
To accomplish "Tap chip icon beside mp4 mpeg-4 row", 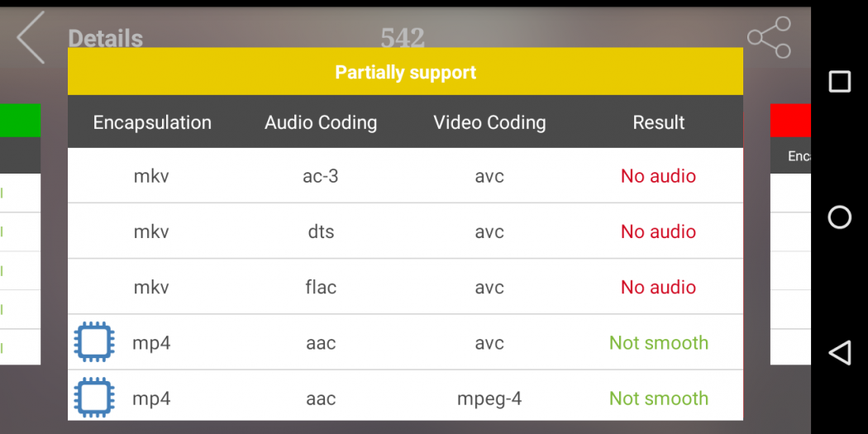I will pyautogui.click(x=93, y=398).
